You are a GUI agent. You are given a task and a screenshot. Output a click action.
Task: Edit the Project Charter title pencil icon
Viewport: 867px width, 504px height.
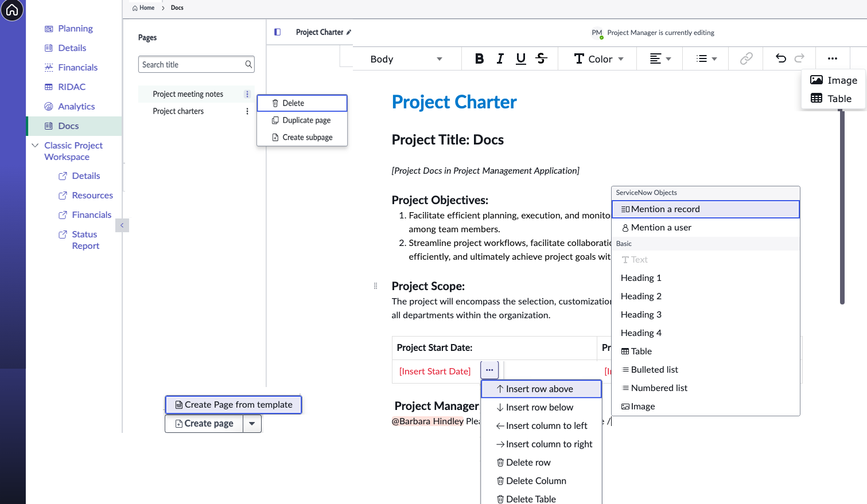pyautogui.click(x=349, y=32)
